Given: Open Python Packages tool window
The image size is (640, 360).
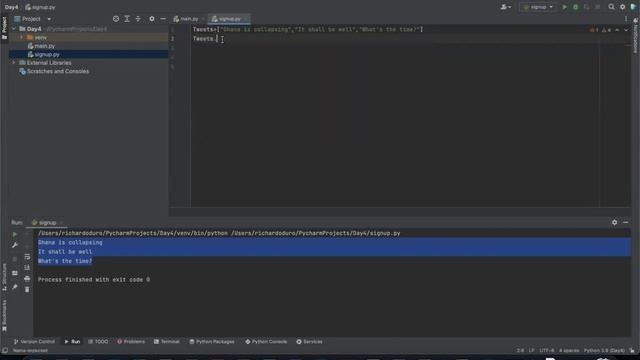Looking at the screenshot, I should pos(212,342).
